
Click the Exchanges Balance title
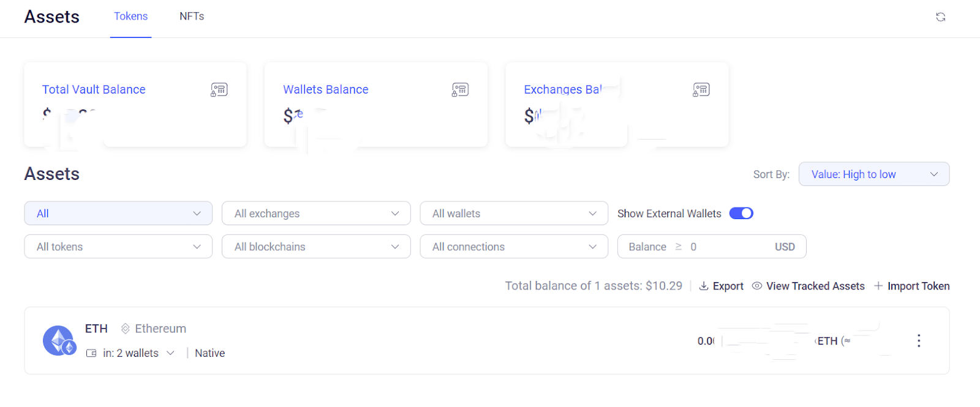coord(563,89)
